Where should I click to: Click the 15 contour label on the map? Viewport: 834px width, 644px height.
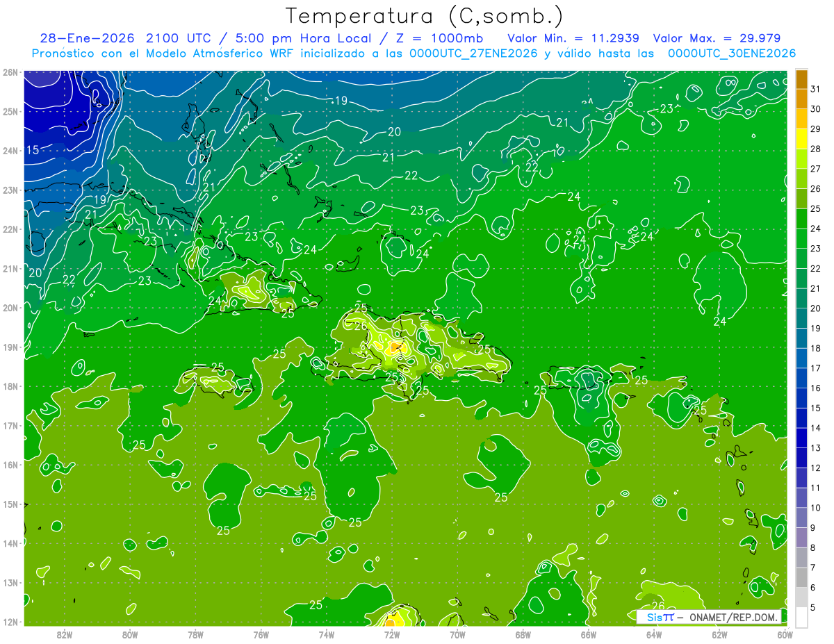(x=33, y=150)
